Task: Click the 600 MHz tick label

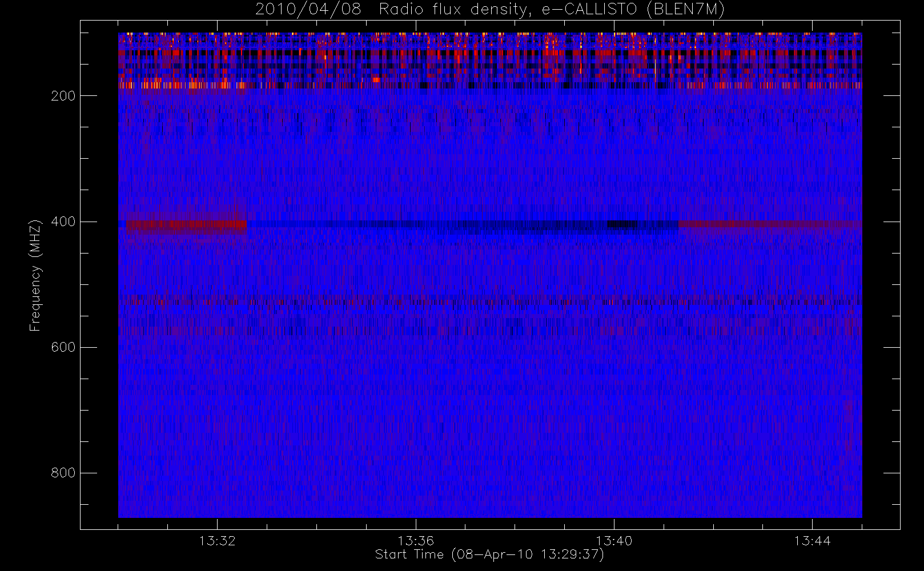Action: (x=63, y=347)
